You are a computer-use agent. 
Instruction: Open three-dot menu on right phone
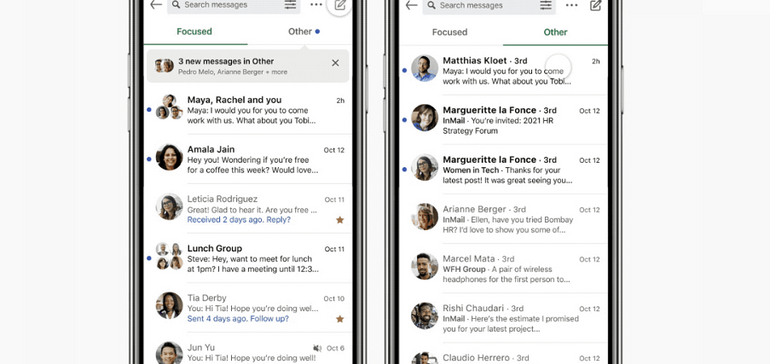(572, 5)
